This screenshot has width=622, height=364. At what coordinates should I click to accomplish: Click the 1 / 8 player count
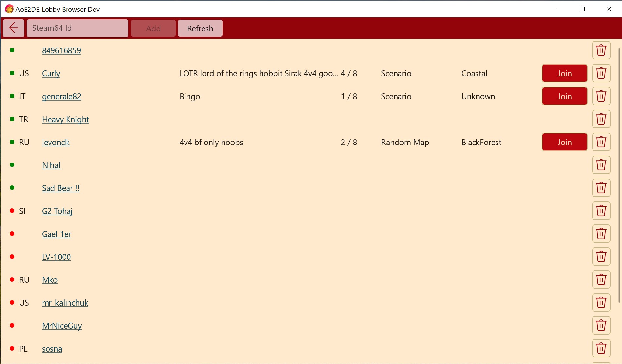[x=349, y=96]
